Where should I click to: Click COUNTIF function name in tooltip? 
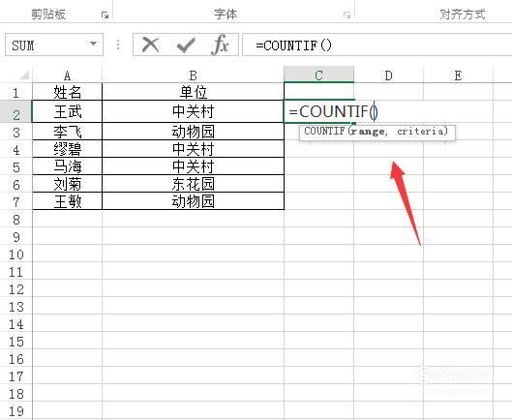[x=324, y=131]
